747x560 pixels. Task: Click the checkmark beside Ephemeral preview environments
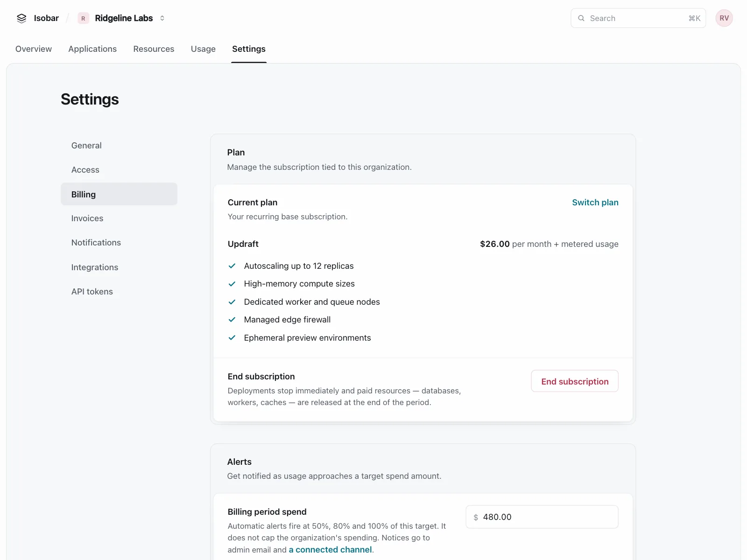232,338
